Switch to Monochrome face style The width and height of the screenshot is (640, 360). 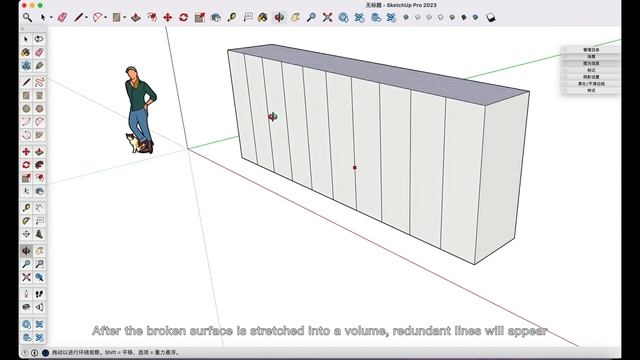pos(475,17)
